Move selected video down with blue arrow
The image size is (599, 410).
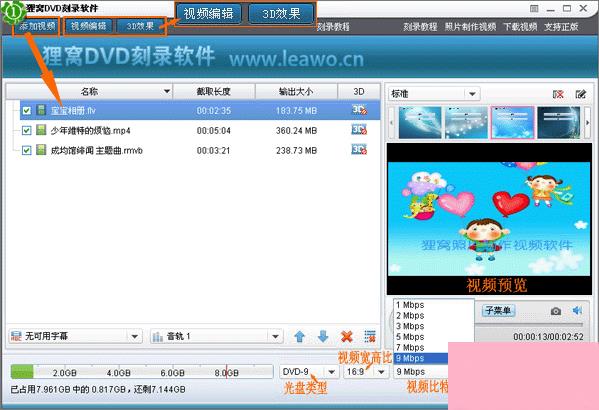(323, 336)
